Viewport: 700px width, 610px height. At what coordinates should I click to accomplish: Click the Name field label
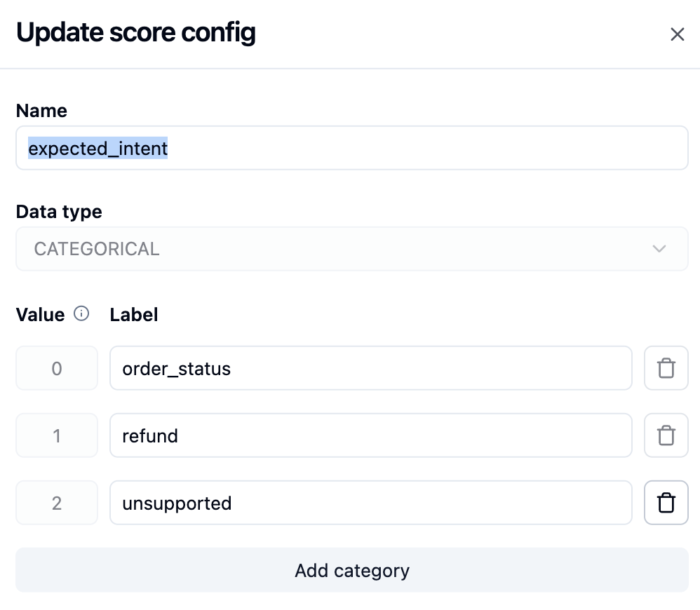[x=41, y=111]
